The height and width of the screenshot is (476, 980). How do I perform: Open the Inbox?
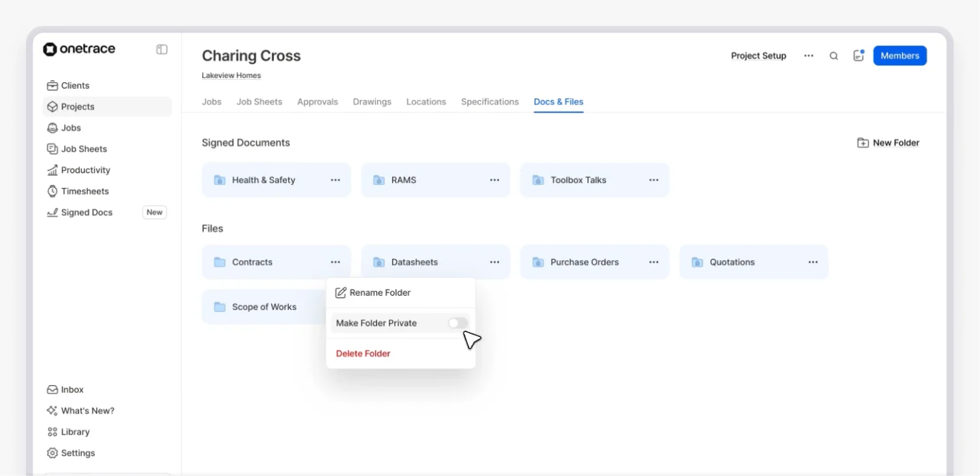[107, 390]
